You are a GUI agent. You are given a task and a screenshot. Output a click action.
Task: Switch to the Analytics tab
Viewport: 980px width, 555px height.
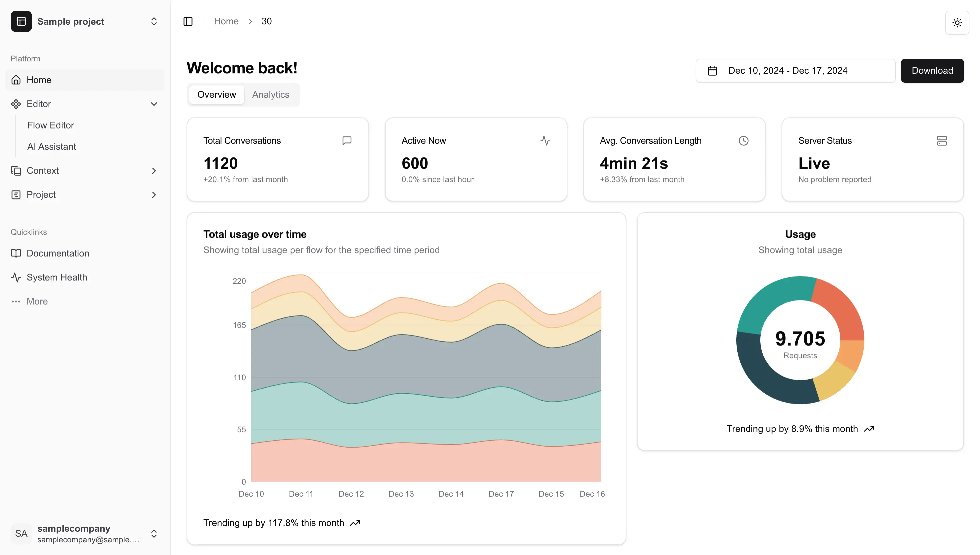coord(270,94)
